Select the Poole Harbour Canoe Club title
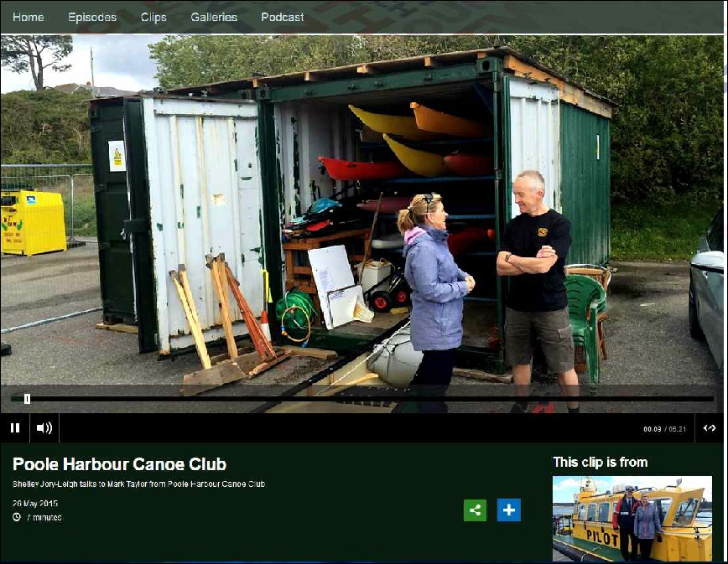This screenshot has height=564, width=728. pos(119,463)
